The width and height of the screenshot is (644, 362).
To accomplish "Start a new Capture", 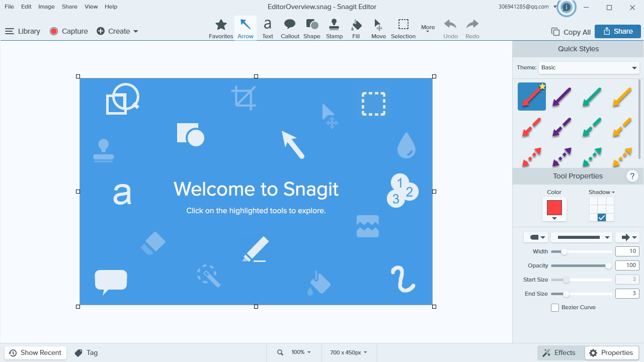I will [68, 31].
